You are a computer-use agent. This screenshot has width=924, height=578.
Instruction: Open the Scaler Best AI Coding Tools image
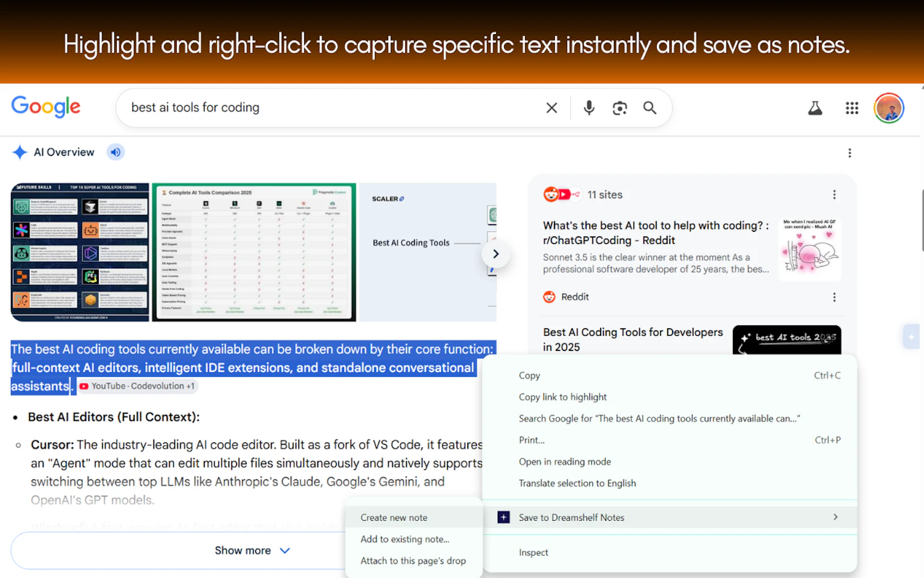[428, 252]
